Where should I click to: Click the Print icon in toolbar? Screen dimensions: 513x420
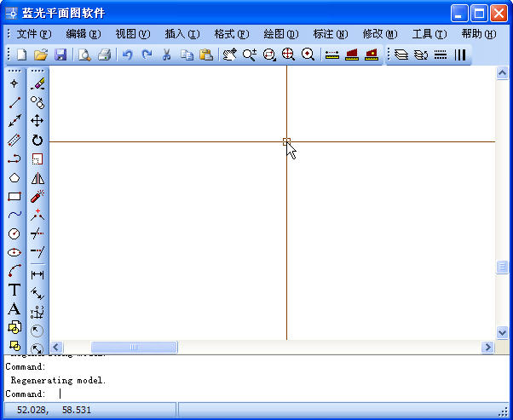pyautogui.click(x=104, y=55)
